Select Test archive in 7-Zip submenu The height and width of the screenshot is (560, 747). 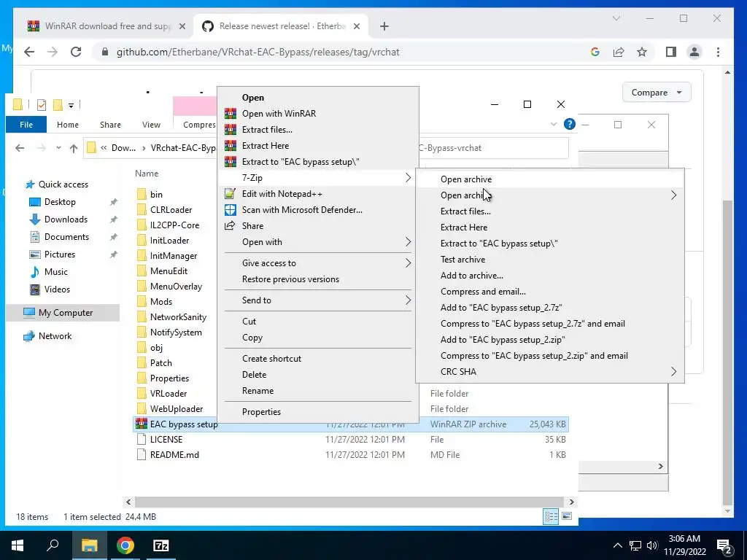(550, 260)
